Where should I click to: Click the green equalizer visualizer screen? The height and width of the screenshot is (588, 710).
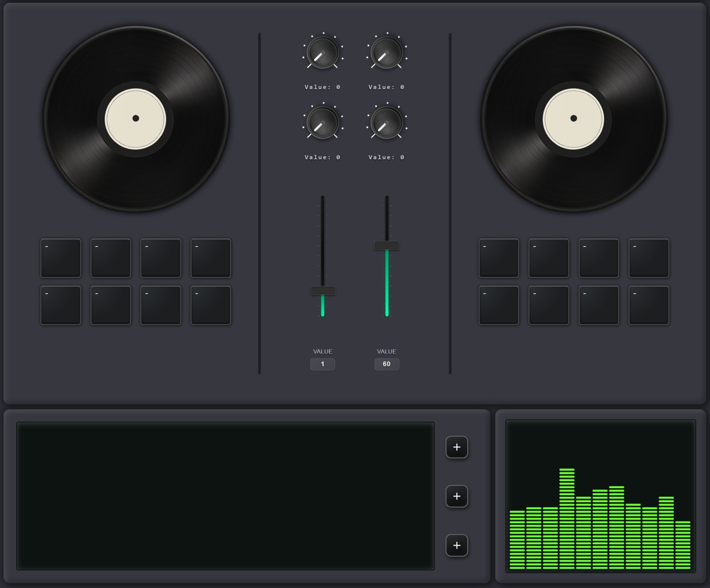(601, 497)
